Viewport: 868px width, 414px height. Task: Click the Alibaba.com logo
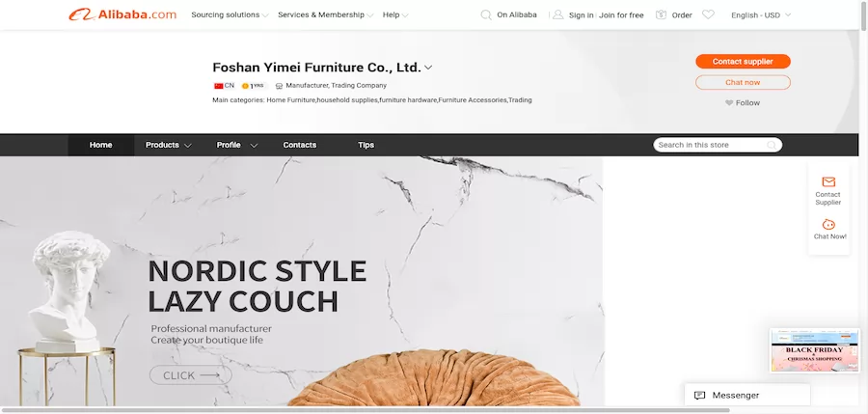pos(122,15)
